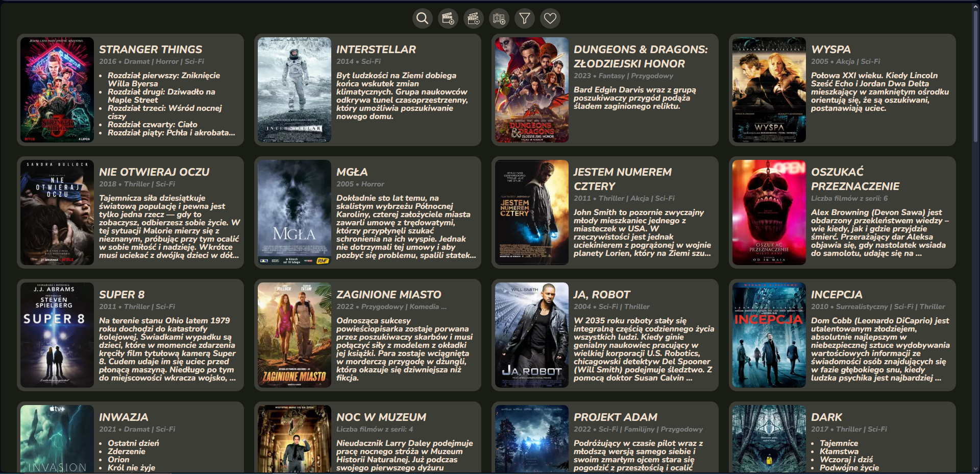980x474 pixels.
Task: Click the DARK title
Action: click(x=826, y=417)
